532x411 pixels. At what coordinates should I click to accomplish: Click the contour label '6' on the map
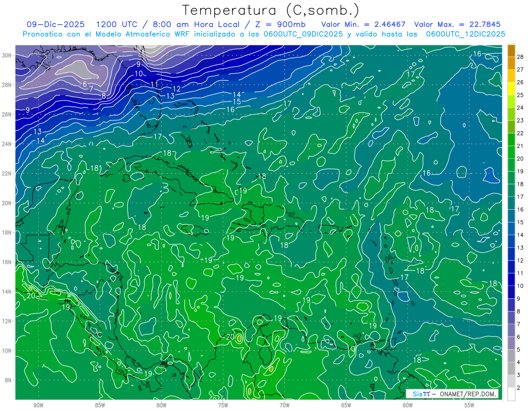tap(85, 84)
